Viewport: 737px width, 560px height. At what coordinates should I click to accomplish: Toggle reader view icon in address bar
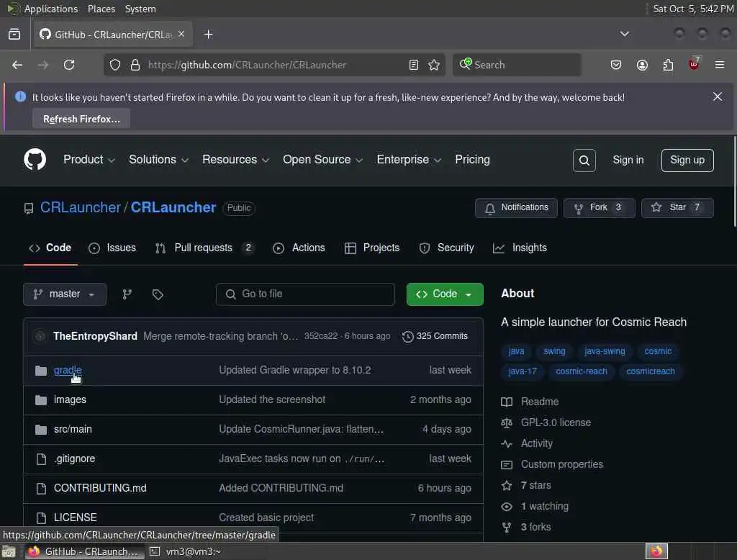tap(414, 65)
